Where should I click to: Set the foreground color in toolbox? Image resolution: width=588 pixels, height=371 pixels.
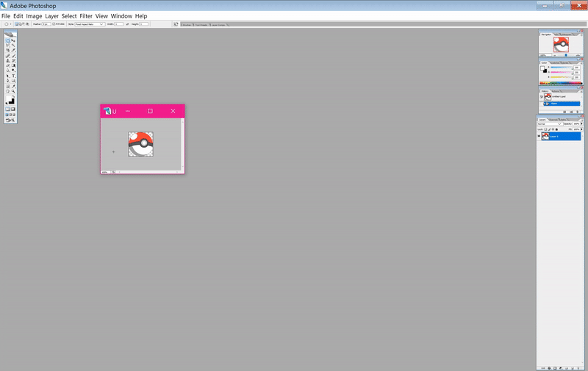(8, 98)
